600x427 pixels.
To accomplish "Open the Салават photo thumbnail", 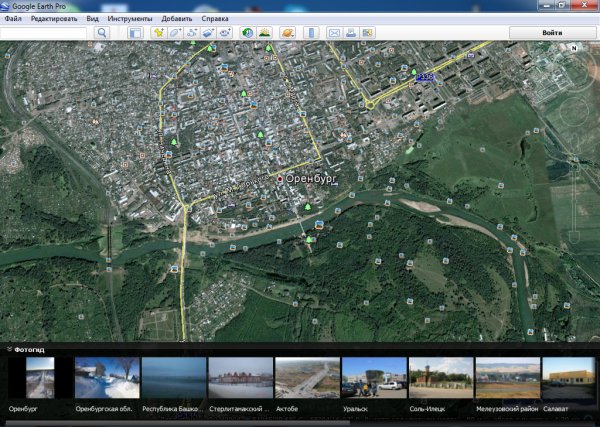I will coord(569,378).
